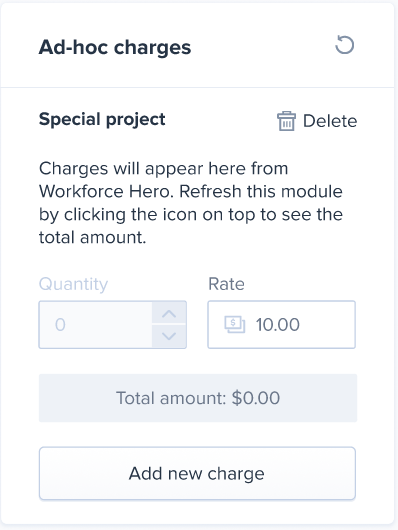Select the Ad-hoc charges heading
398x530 pixels.
[115, 47]
